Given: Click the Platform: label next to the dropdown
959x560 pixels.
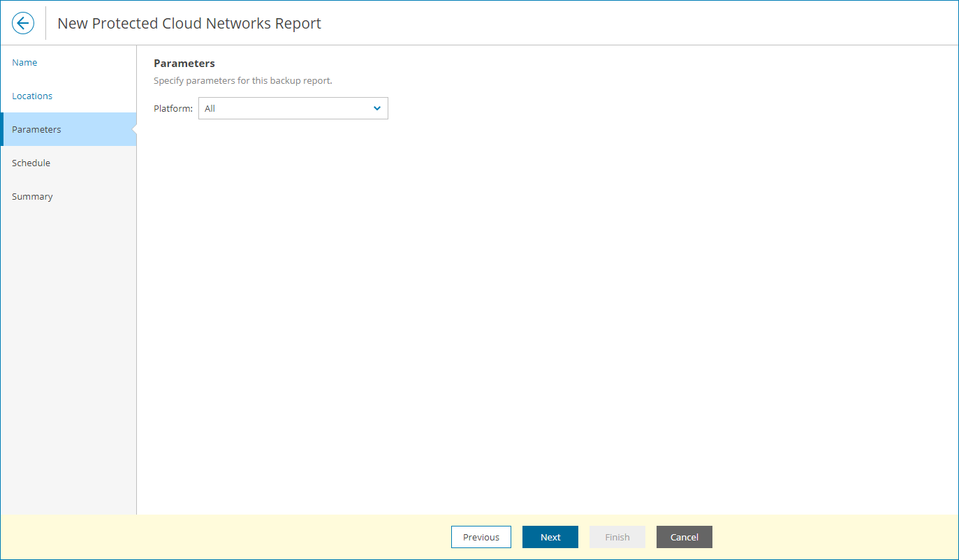Looking at the screenshot, I should (x=173, y=108).
